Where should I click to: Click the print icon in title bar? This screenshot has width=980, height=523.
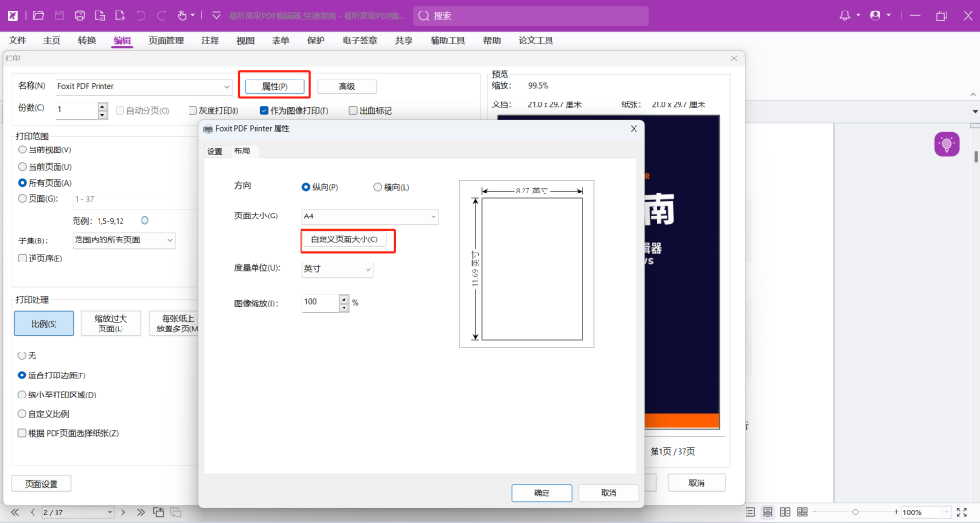coord(79,15)
